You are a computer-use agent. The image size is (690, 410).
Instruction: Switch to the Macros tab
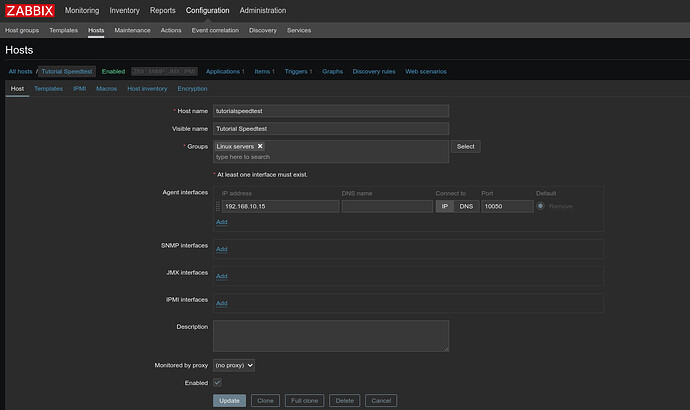point(106,88)
